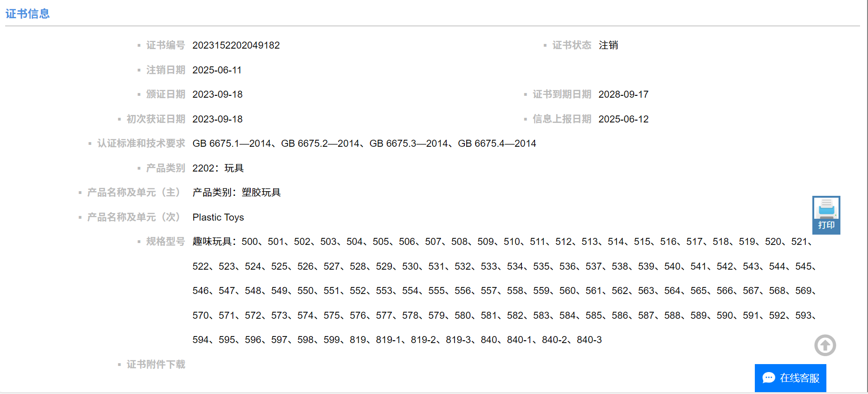Image resolution: width=868 pixels, height=394 pixels.
Task: Click the 产品类别：塑胶玩具 main product text
Action: point(236,193)
